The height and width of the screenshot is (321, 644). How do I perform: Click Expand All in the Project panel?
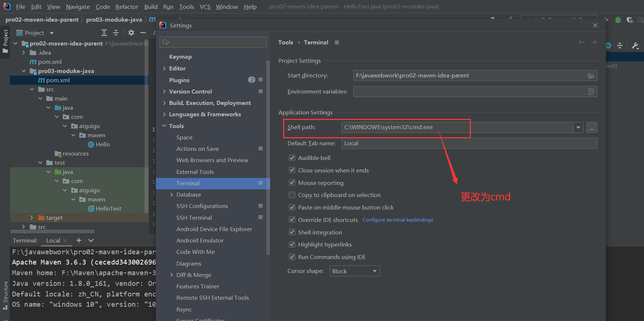[x=104, y=33]
